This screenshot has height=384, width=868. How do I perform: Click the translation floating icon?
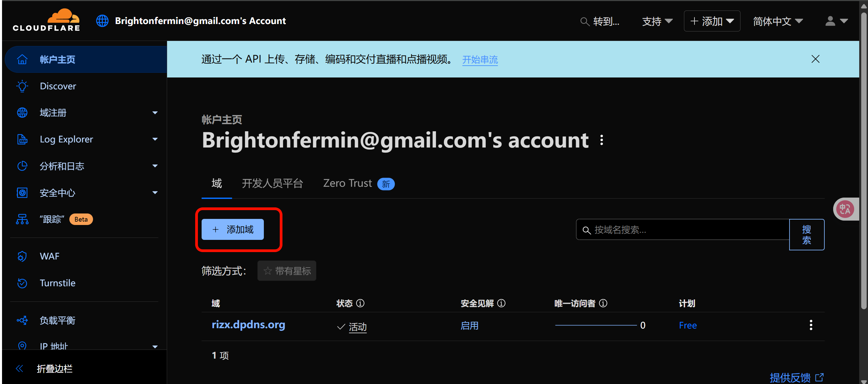tap(845, 209)
